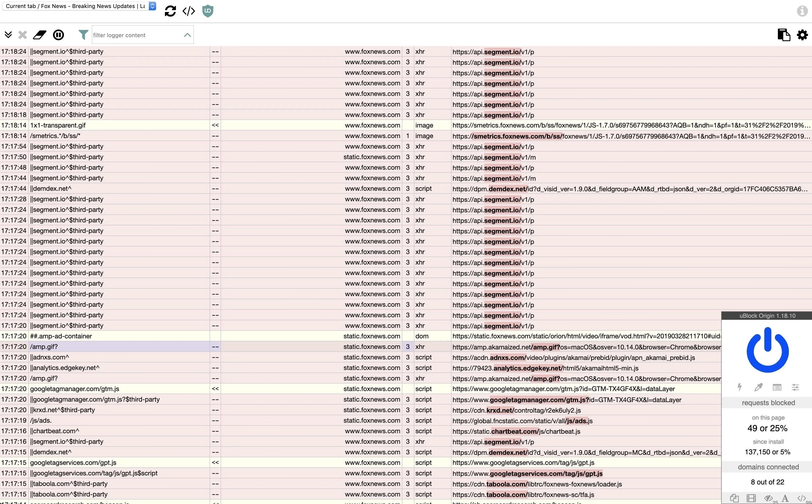Select the googletagmanager.com/gtm.js redirect row
The height and width of the screenshot is (504, 812).
click(361, 389)
